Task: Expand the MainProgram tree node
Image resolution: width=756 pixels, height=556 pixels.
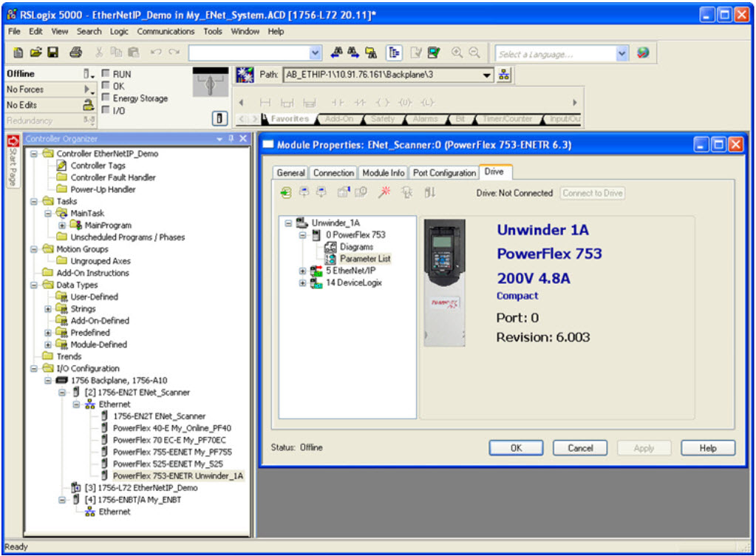Action: [x=62, y=226]
